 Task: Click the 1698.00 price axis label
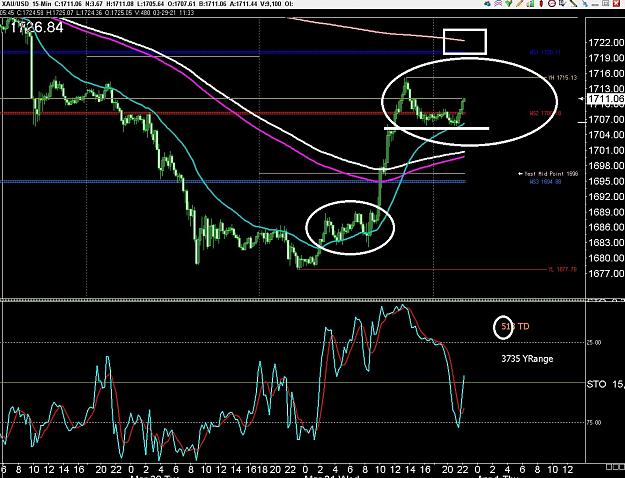pos(606,165)
